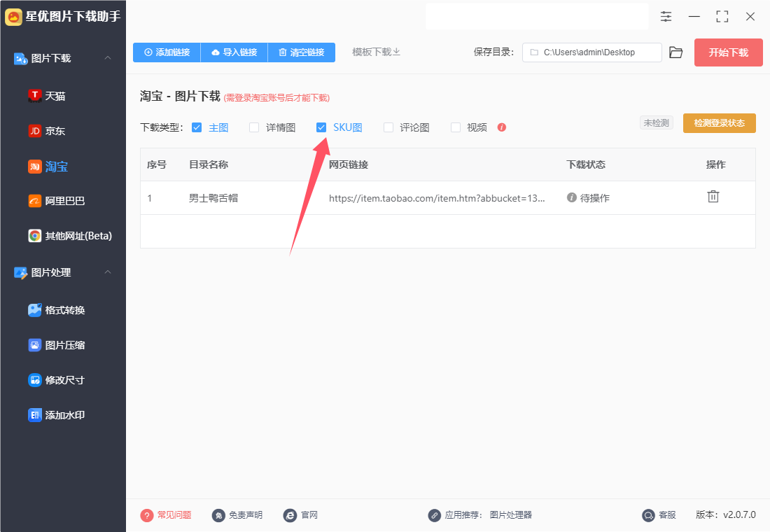Click the taobao item URL in row 1
The height and width of the screenshot is (532, 770).
[437, 199]
